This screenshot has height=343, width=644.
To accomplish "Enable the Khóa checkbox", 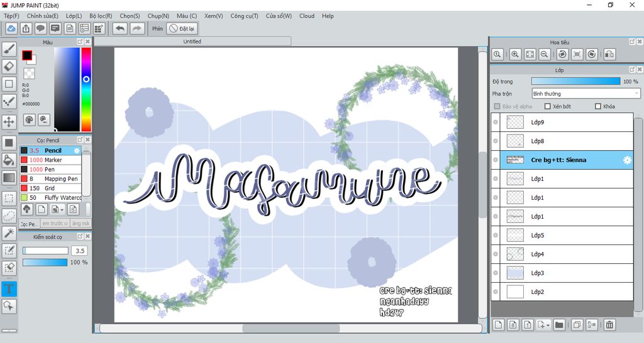I will coord(598,106).
